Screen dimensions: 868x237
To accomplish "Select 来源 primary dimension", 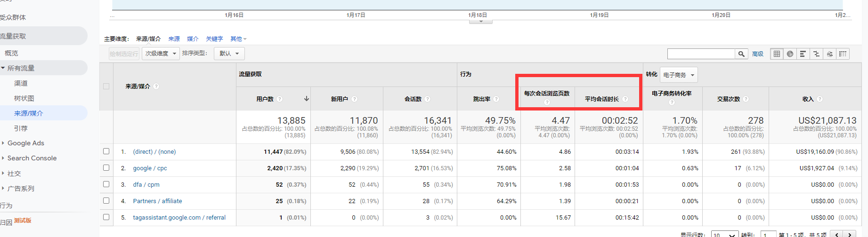I will point(174,39).
